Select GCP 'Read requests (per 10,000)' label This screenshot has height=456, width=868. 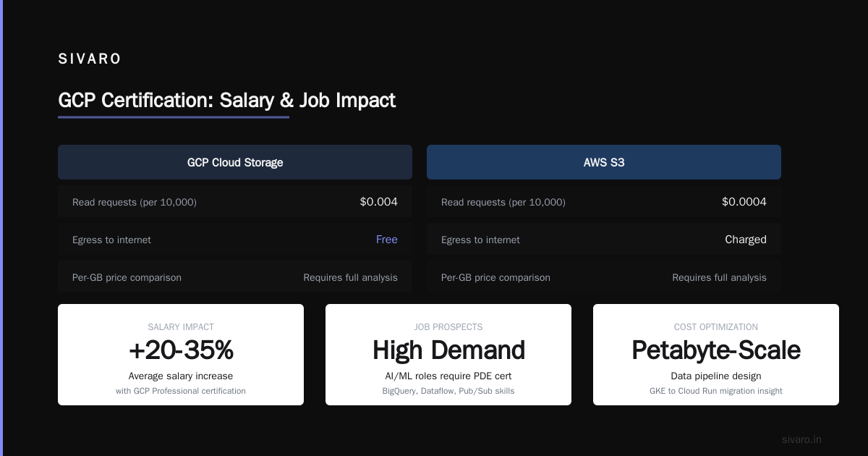click(x=135, y=202)
